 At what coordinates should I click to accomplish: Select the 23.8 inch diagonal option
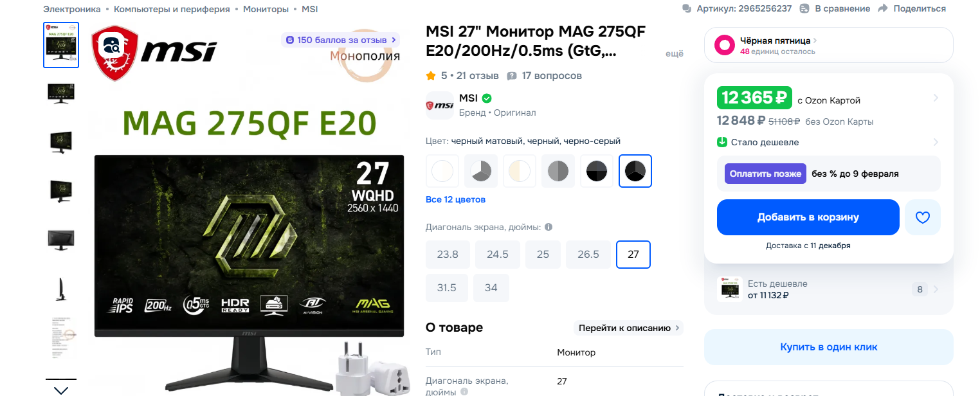point(448,255)
